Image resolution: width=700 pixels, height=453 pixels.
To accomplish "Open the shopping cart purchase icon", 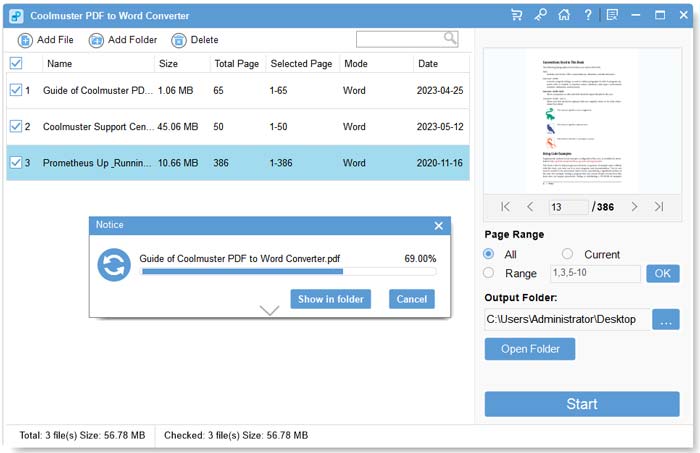I will pos(517,15).
